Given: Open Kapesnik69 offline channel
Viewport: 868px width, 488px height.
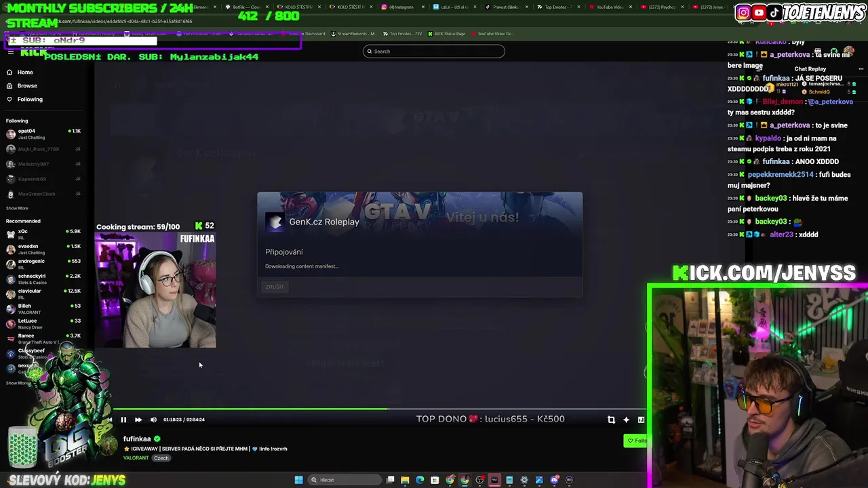Looking at the screenshot, I should click(43, 179).
